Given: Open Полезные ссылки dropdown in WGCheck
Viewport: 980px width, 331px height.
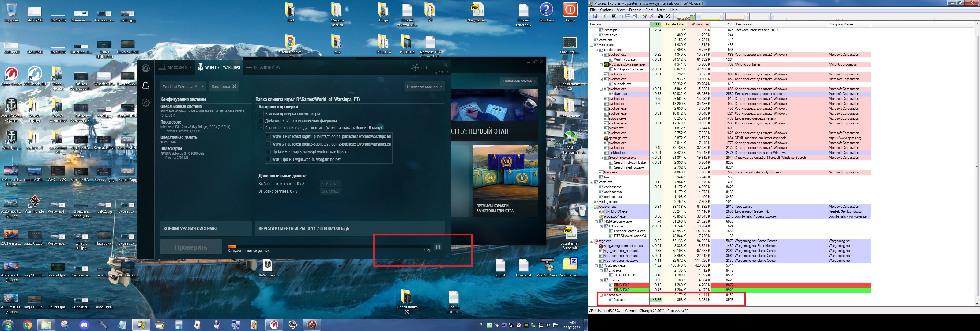Looking at the screenshot, I should [x=424, y=86].
